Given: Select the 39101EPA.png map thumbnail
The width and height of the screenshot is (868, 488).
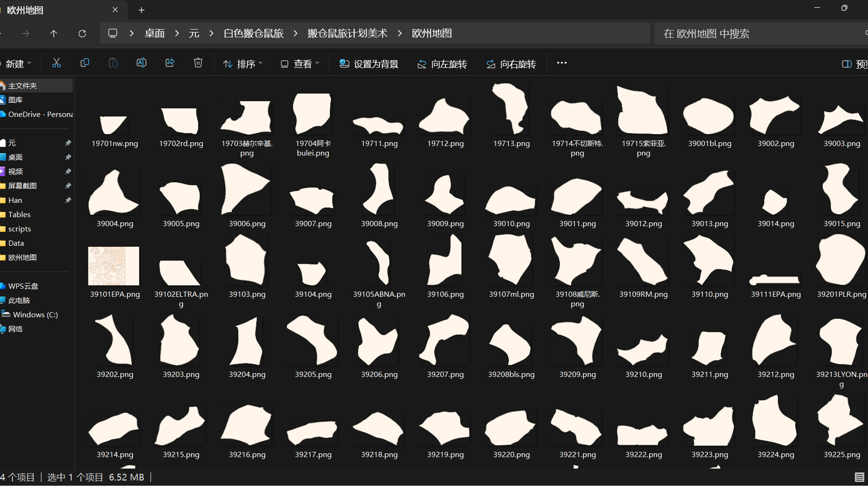Looking at the screenshot, I should click(113, 266).
